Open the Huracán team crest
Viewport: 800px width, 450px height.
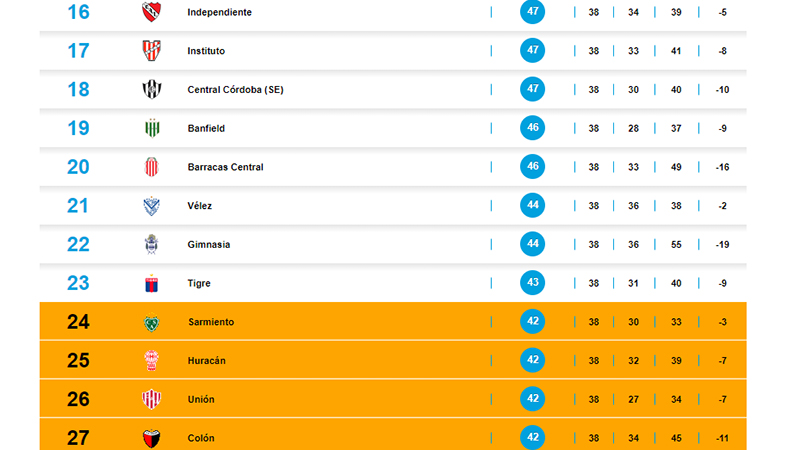coord(152,360)
